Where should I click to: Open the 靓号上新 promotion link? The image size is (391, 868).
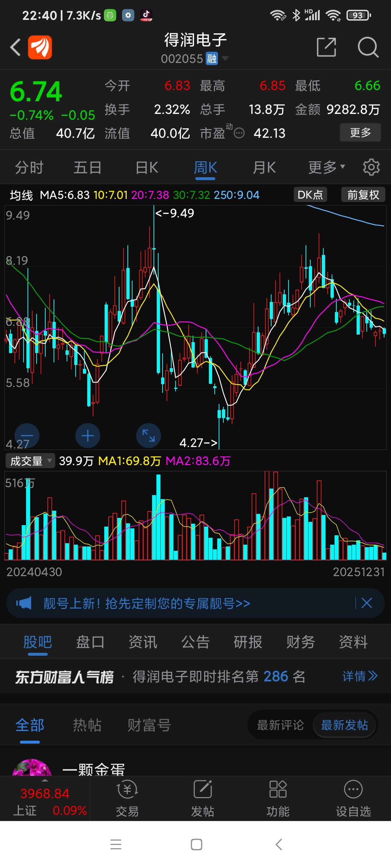click(147, 603)
